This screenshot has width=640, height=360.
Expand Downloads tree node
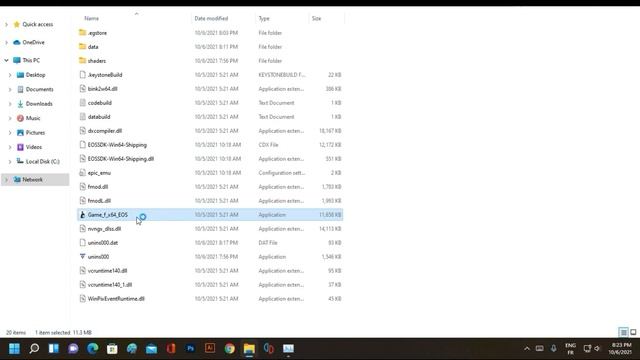click(x=10, y=104)
